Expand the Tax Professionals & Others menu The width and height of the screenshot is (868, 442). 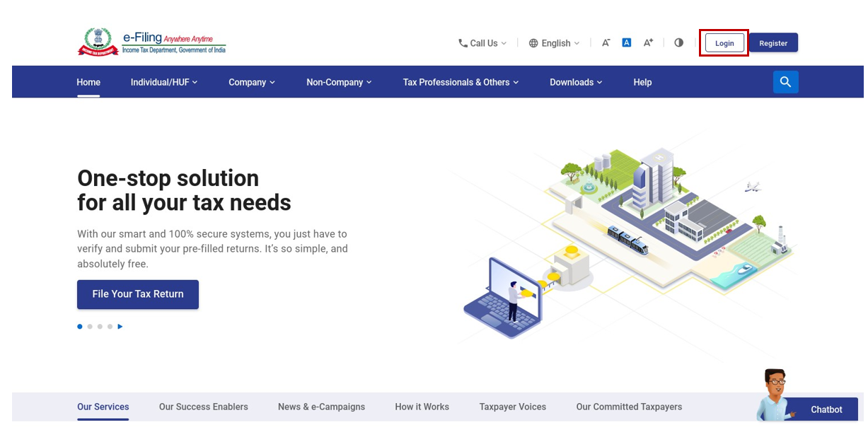[x=461, y=83]
